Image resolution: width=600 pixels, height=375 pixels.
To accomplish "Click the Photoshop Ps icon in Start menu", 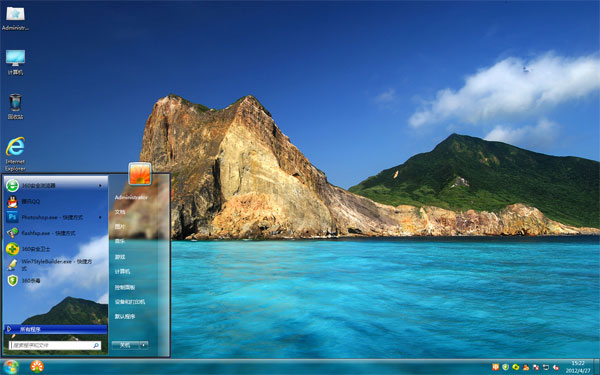I will click(x=12, y=217).
